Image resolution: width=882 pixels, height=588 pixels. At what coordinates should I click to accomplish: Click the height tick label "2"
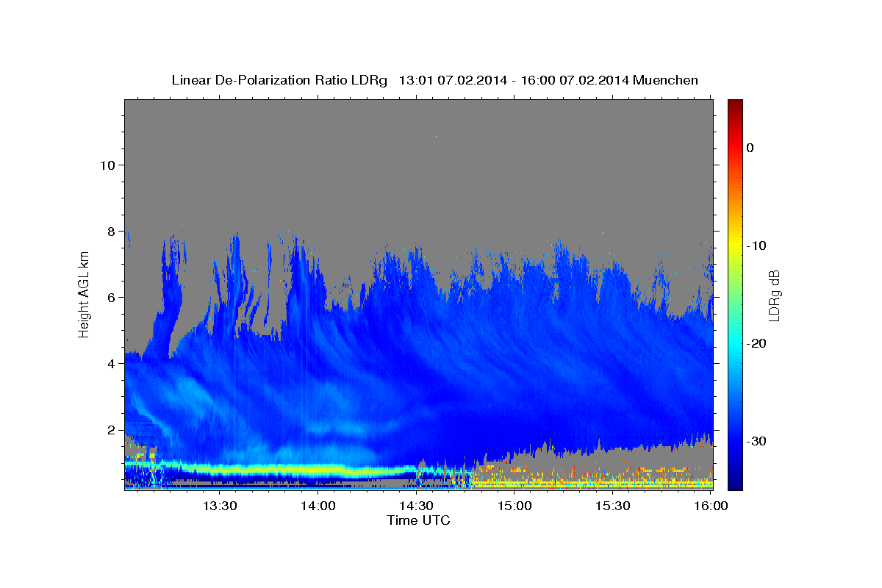pos(110,429)
